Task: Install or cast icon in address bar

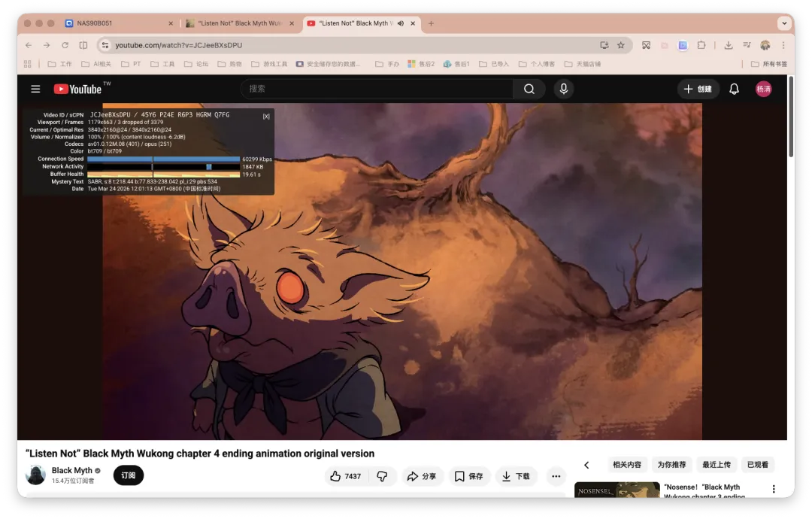Action: (x=604, y=45)
